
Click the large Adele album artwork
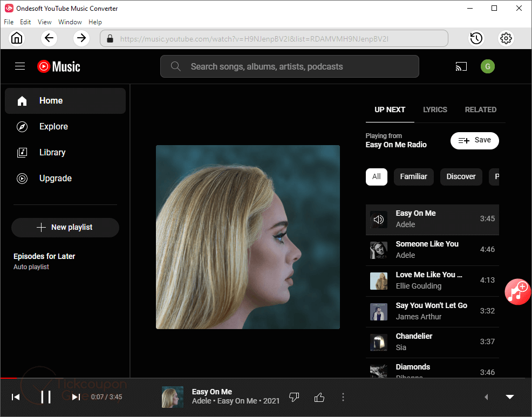click(x=248, y=237)
